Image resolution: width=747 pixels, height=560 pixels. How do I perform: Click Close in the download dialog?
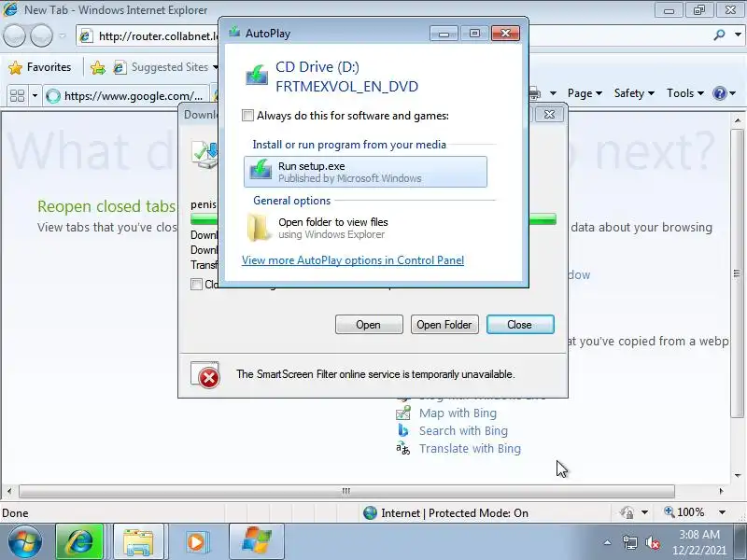[x=520, y=324]
